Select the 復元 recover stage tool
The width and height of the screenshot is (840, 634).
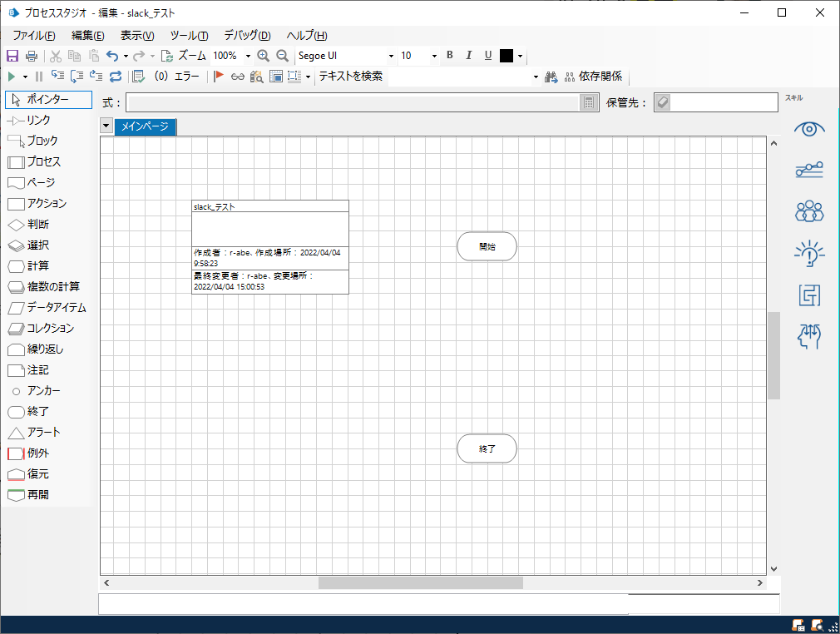[49, 474]
